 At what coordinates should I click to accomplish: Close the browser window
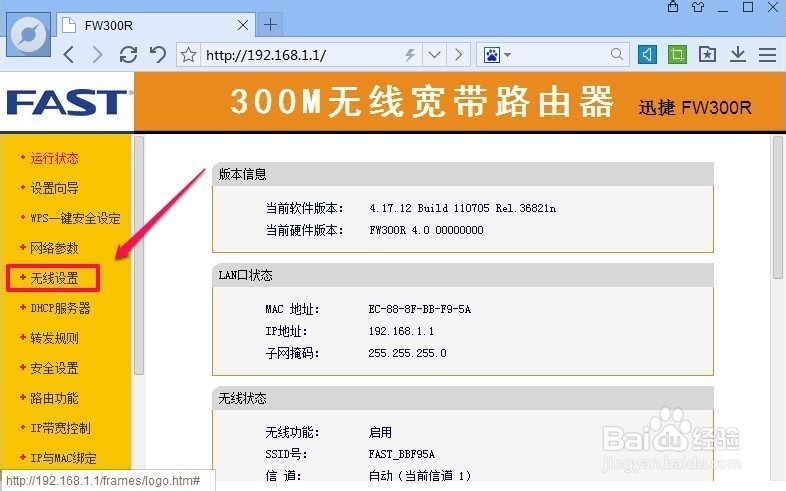[773, 7]
